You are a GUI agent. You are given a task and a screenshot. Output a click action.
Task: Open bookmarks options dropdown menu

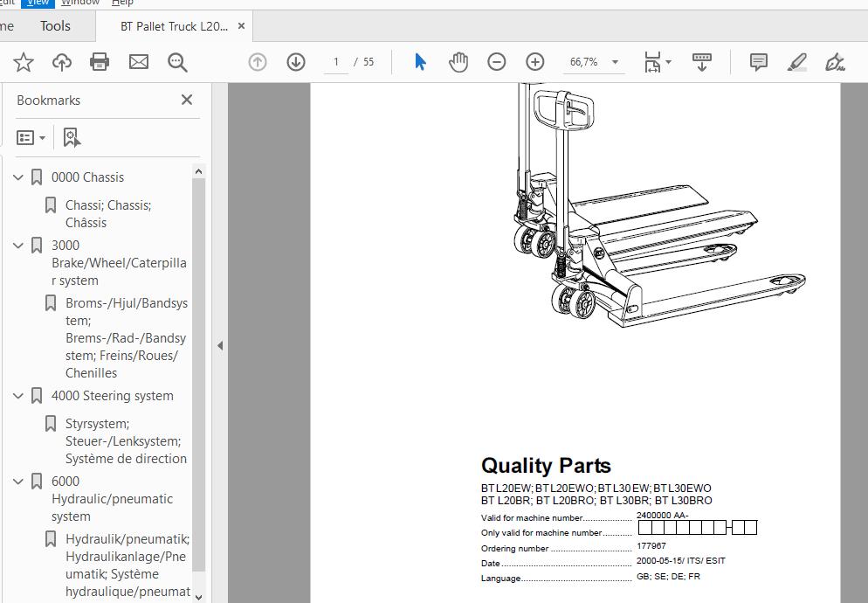[31, 138]
